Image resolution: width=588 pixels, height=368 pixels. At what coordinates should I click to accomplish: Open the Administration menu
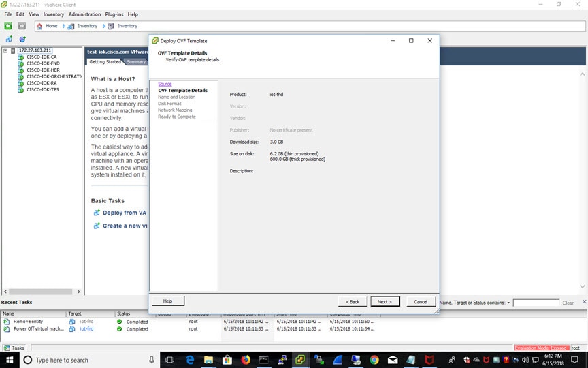(x=84, y=14)
